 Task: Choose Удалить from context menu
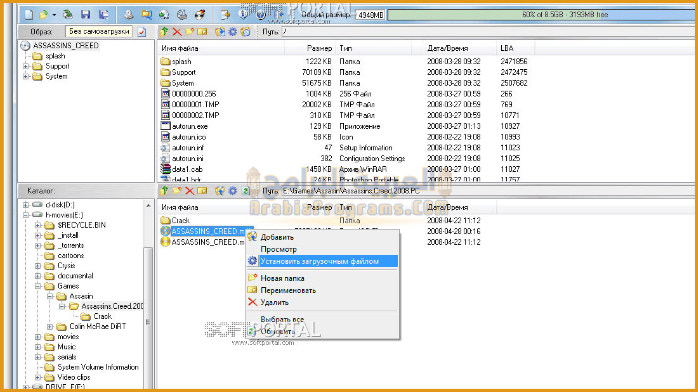[x=322, y=302]
